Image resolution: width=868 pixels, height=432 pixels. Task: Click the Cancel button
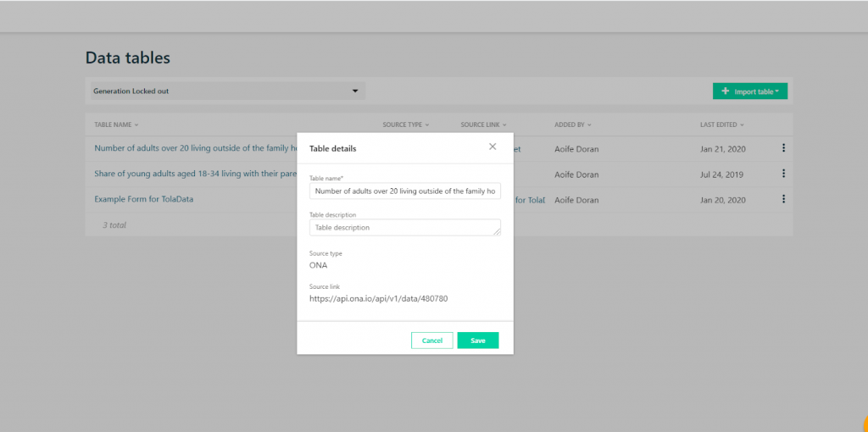tap(431, 341)
